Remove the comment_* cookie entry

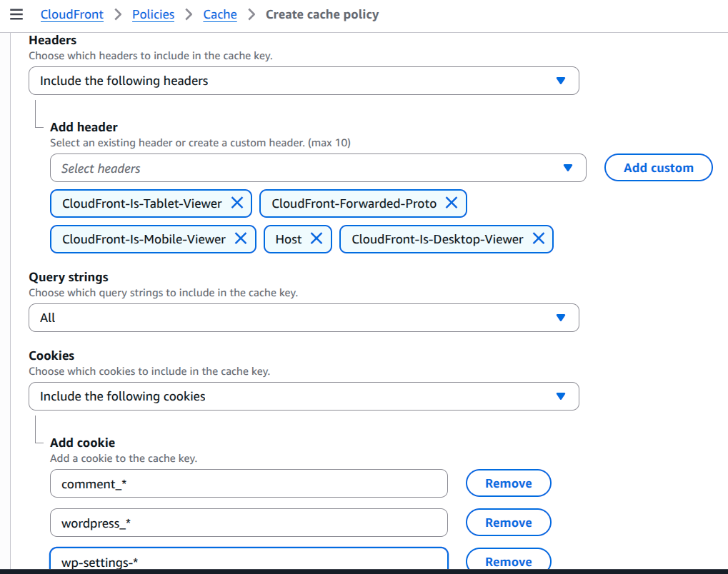click(x=508, y=483)
